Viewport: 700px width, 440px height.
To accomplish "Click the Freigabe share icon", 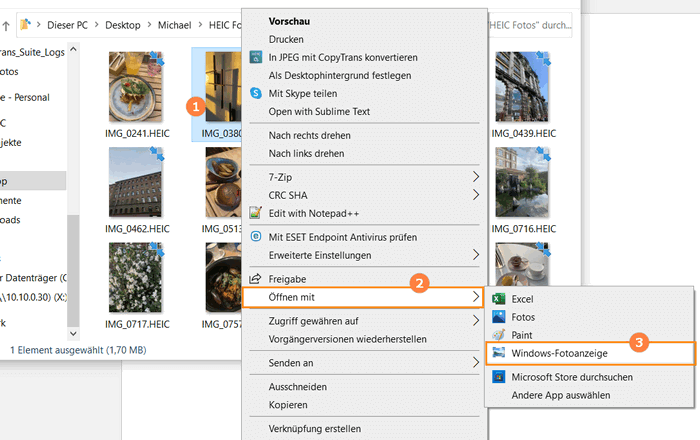I will point(255,279).
